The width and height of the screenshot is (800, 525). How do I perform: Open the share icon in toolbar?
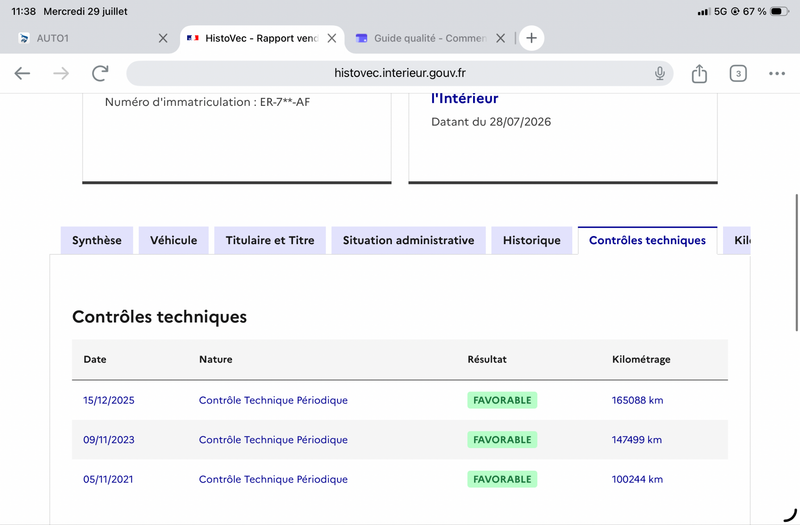(699, 73)
